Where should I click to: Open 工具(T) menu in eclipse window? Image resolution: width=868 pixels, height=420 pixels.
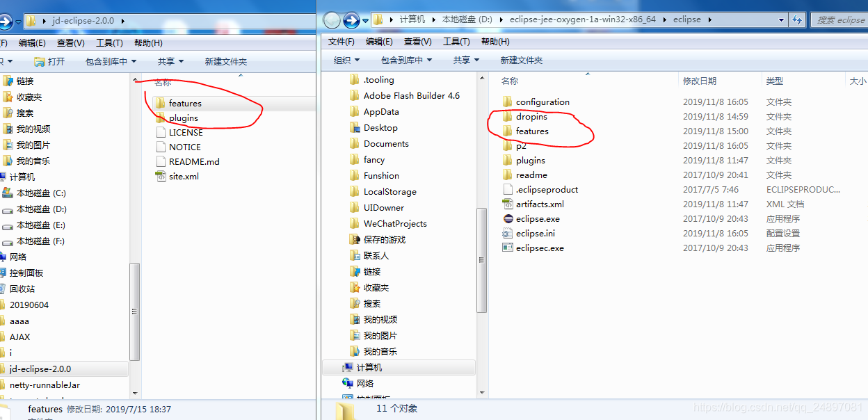[x=456, y=42]
